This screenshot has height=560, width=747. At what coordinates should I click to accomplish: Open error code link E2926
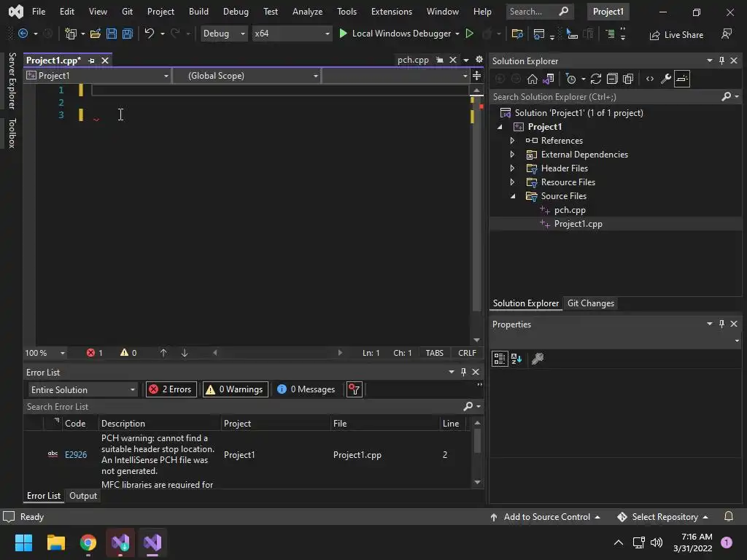pyautogui.click(x=76, y=455)
